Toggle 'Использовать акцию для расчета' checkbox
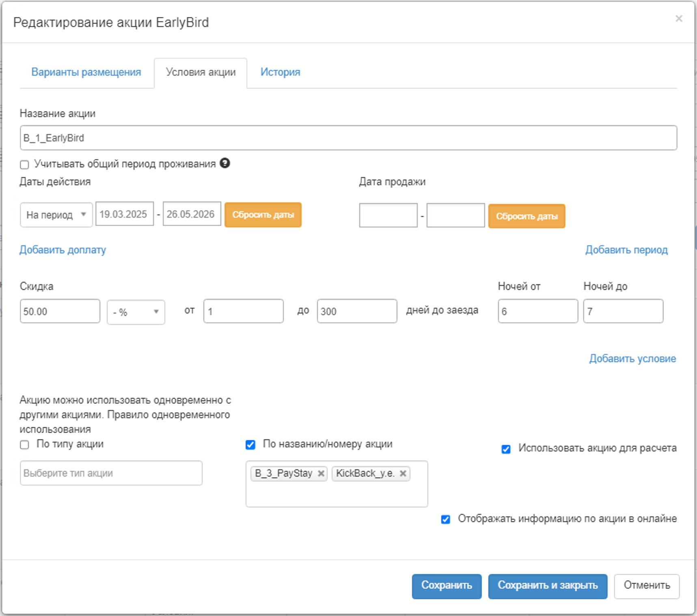This screenshot has width=697, height=616. 506,449
